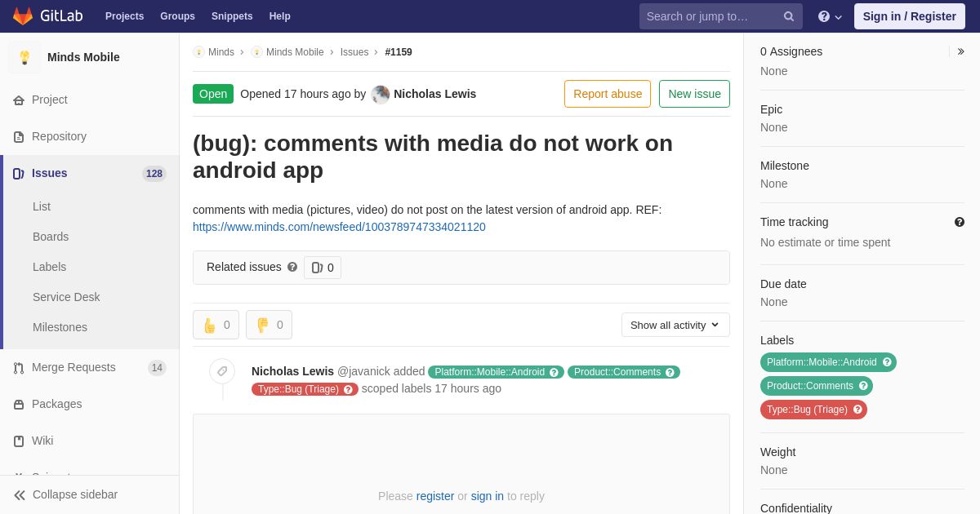Click the New issue button

[x=694, y=94]
